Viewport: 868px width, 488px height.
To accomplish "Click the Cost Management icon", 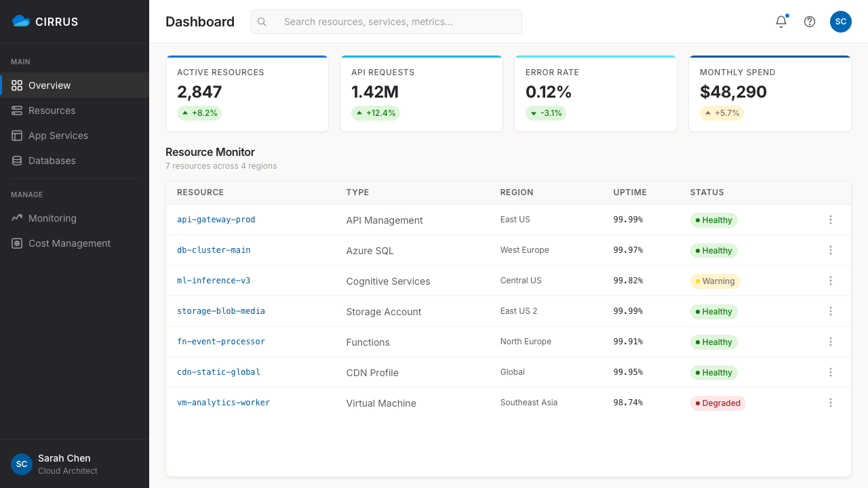I will tap(17, 243).
